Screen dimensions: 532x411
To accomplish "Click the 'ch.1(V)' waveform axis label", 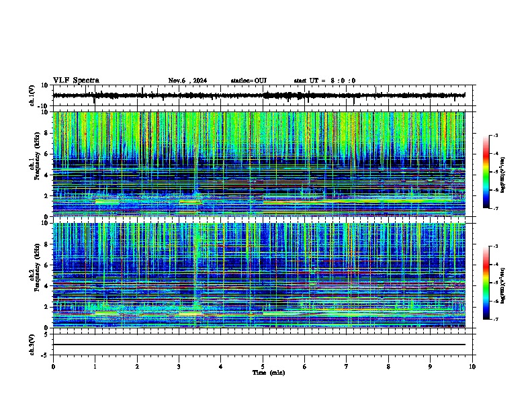I will 32,95.
